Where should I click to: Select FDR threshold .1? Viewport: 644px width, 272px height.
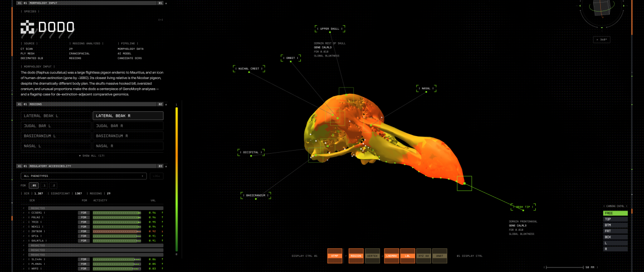pos(44,185)
